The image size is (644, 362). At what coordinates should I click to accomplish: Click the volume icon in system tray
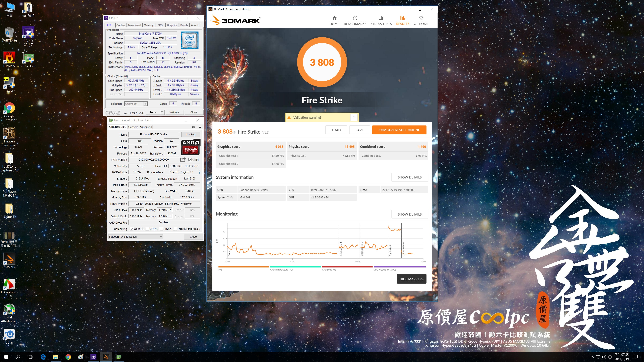(x=604, y=357)
